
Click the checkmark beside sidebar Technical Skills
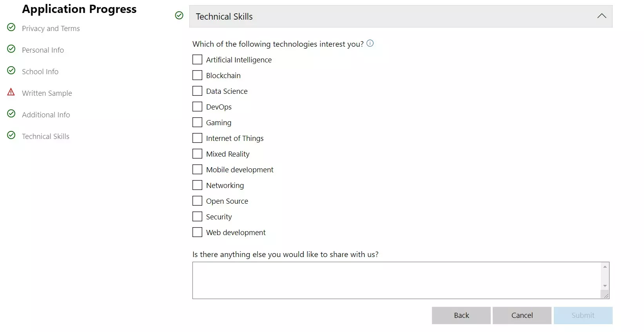[11, 135]
